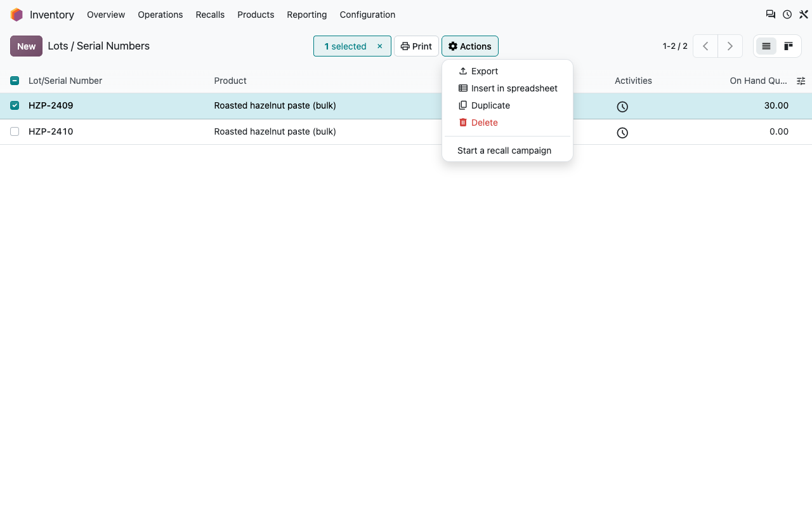Click the activity clock for HZP-2409

(x=622, y=107)
